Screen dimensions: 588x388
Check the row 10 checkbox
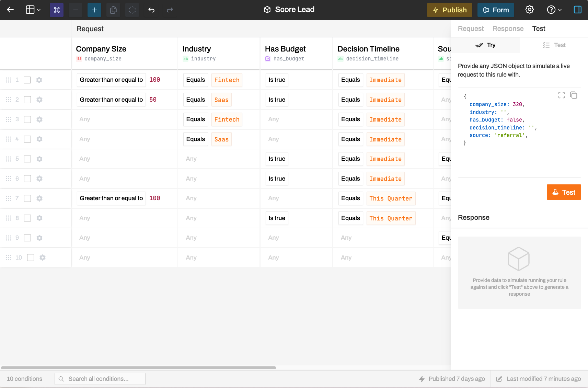31,258
